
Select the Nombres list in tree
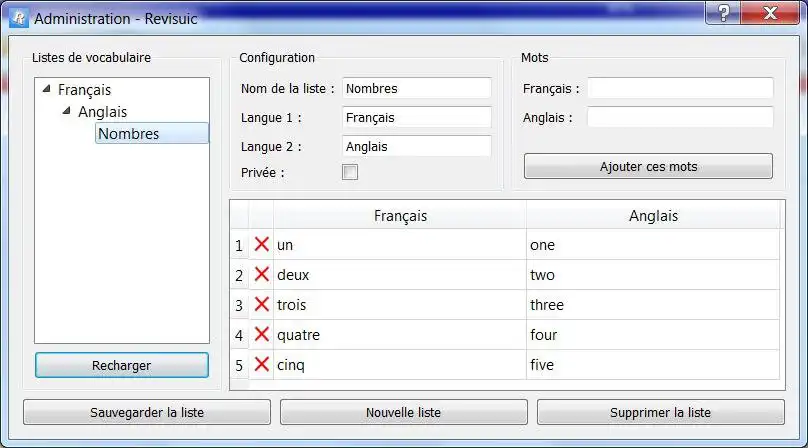tap(129, 134)
